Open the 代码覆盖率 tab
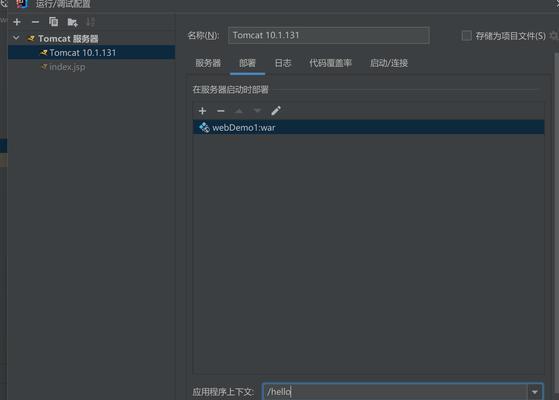This screenshot has height=400, width=559. point(330,63)
